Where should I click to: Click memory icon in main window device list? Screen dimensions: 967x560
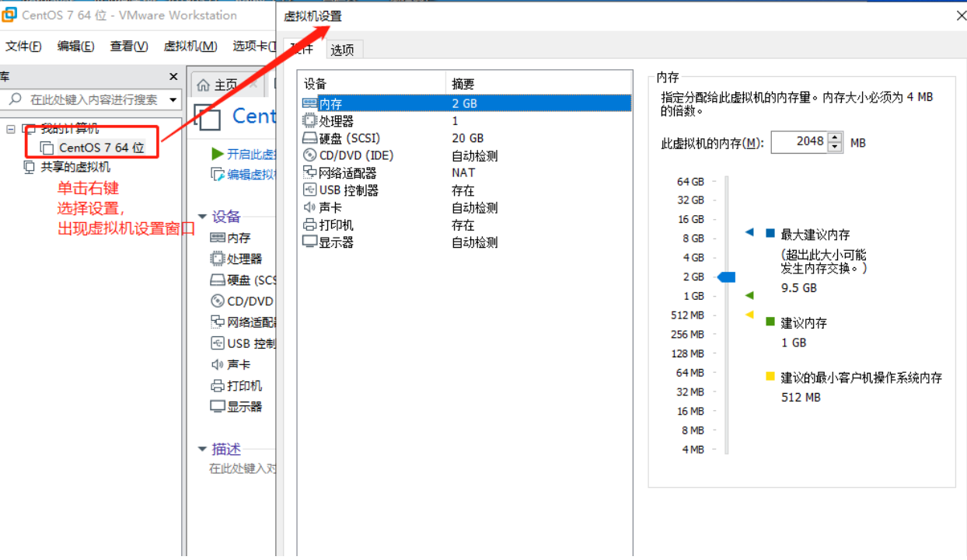click(x=218, y=238)
